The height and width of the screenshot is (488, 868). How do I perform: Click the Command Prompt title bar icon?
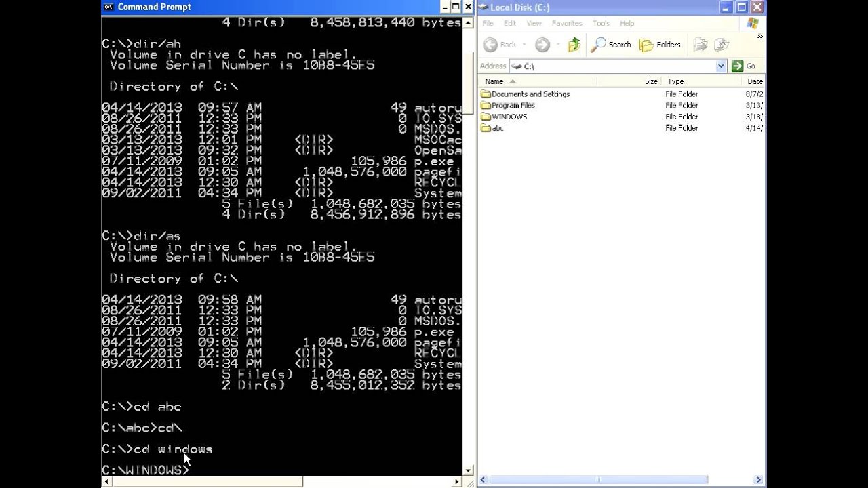coord(108,7)
